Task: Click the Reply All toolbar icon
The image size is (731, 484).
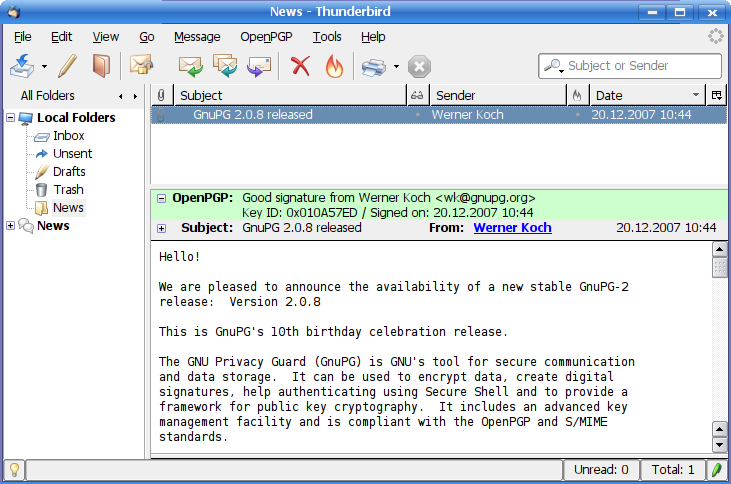Action: (225, 66)
